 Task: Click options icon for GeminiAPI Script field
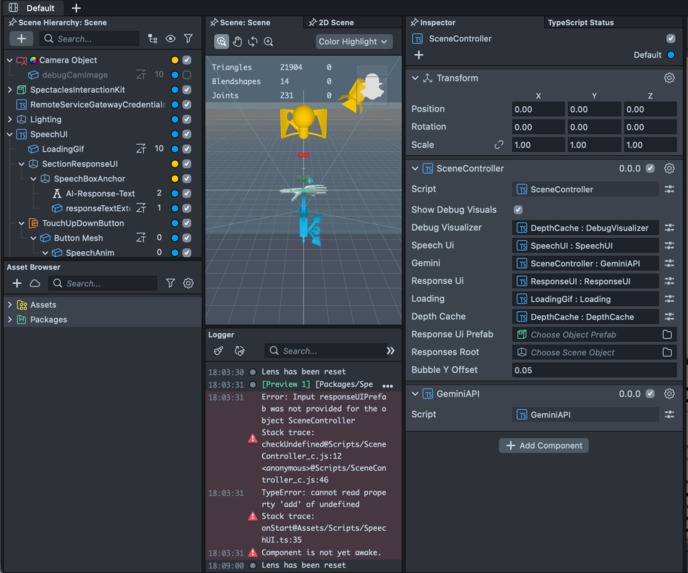pyautogui.click(x=669, y=415)
